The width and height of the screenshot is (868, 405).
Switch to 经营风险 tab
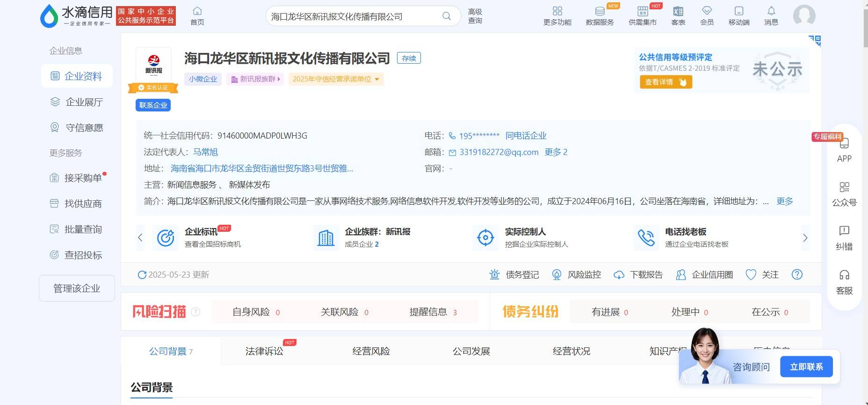coord(371,351)
